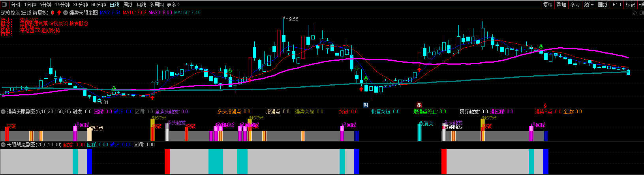Select the 60分钟 period tab

pos(98,5)
